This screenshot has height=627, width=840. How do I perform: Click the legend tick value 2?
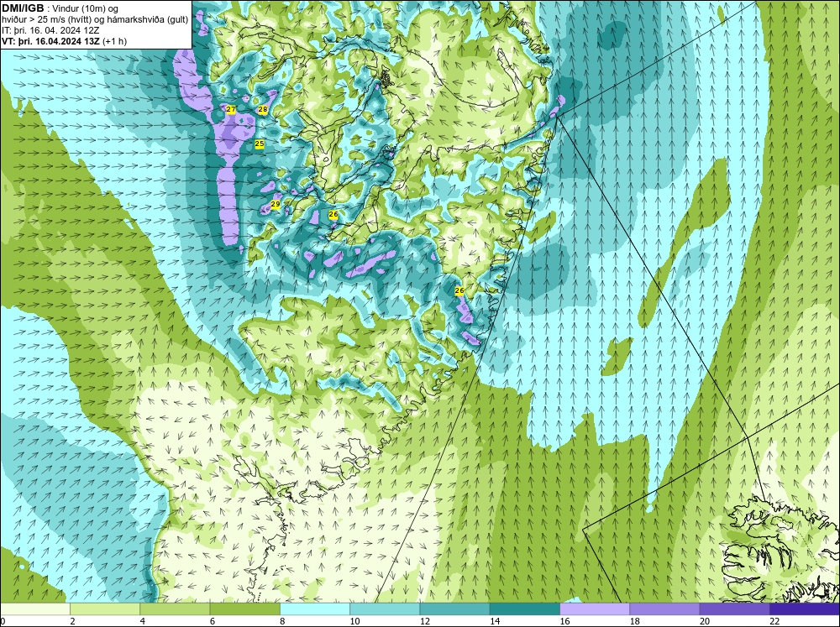72,621
